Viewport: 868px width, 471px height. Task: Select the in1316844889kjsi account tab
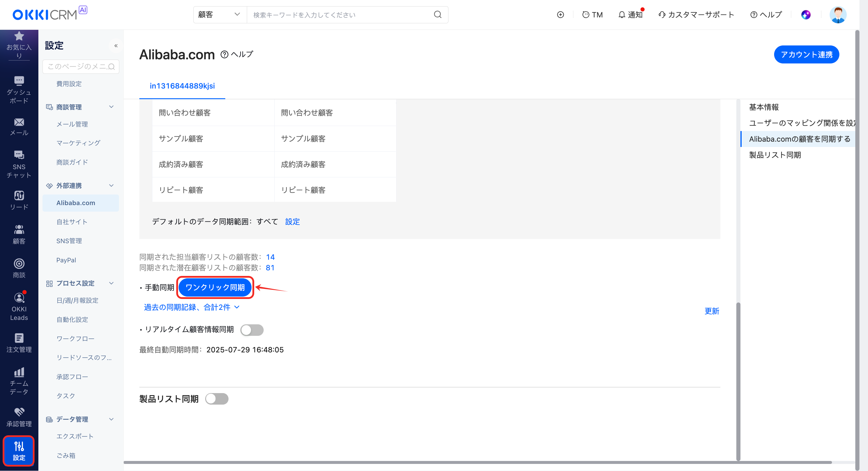click(x=182, y=86)
